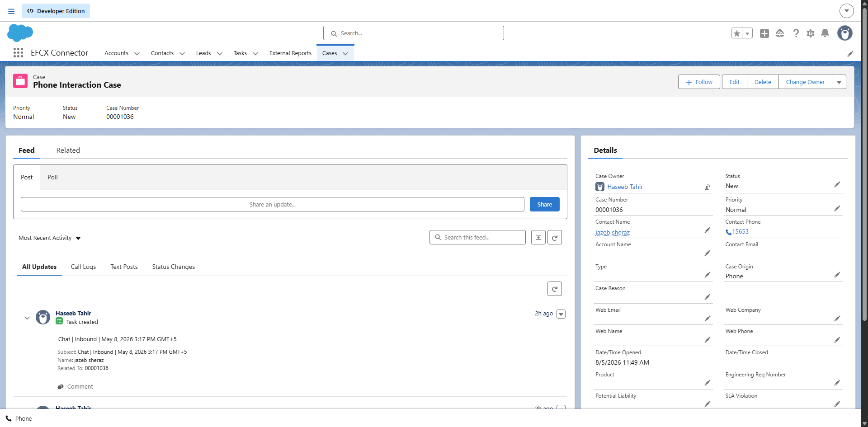Edit the Priority field pencil
The width and height of the screenshot is (868, 427).
pos(837,208)
